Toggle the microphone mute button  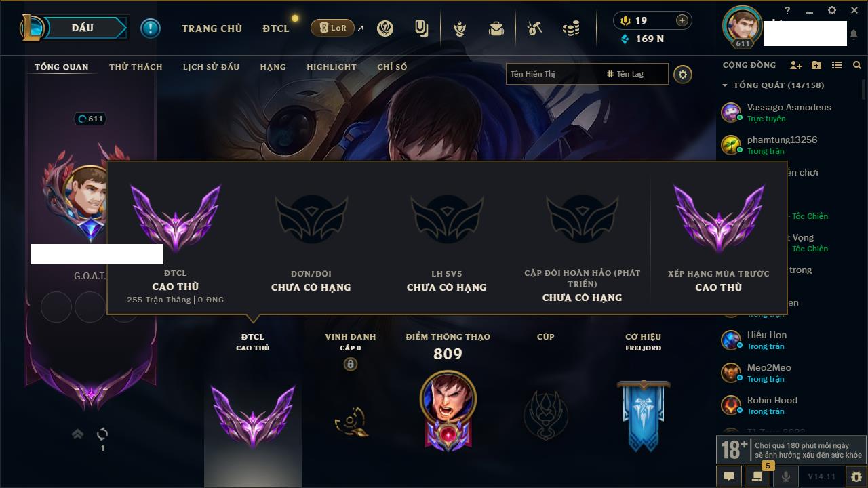pyautogui.click(x=786, y=476)
